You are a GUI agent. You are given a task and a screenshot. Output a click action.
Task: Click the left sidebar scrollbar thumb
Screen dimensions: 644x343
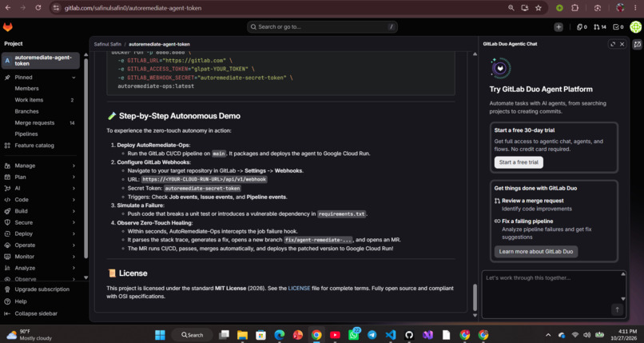point(85,158)
